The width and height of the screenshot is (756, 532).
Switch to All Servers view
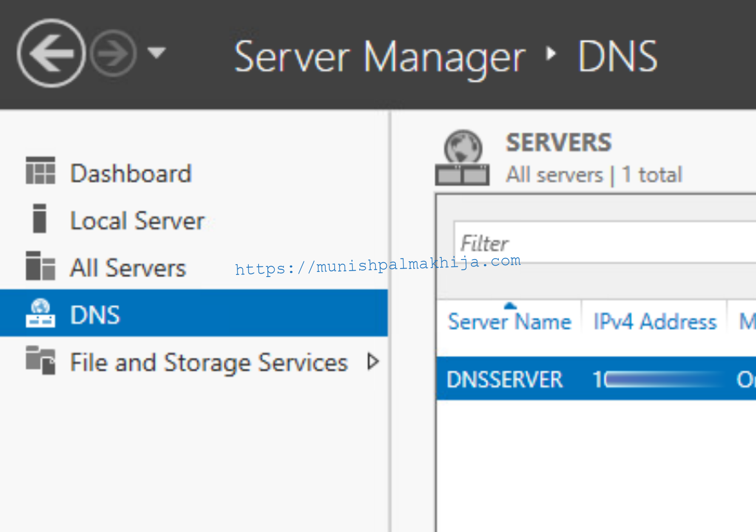point(128,268)
